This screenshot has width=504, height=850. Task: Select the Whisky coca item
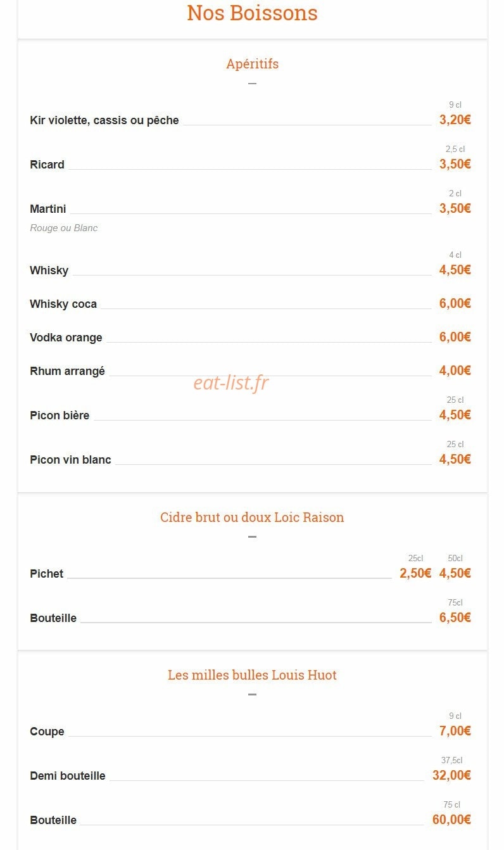(63, 304)
